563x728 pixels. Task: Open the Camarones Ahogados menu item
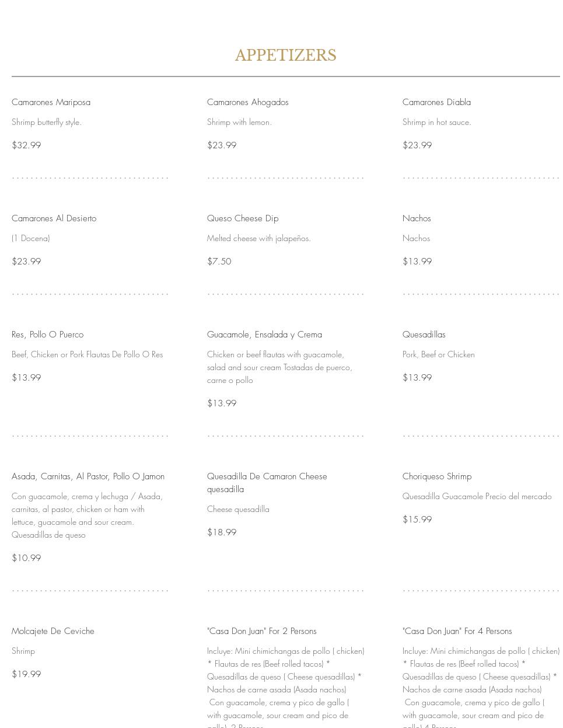[247, 102]
